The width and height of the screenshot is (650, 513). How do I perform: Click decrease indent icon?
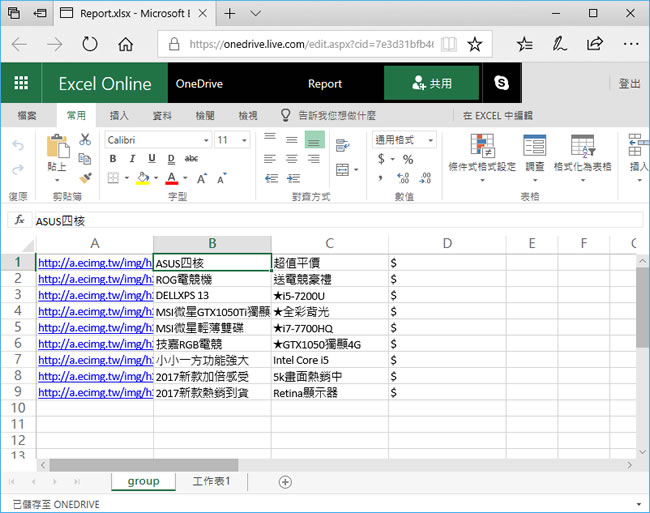271,179
